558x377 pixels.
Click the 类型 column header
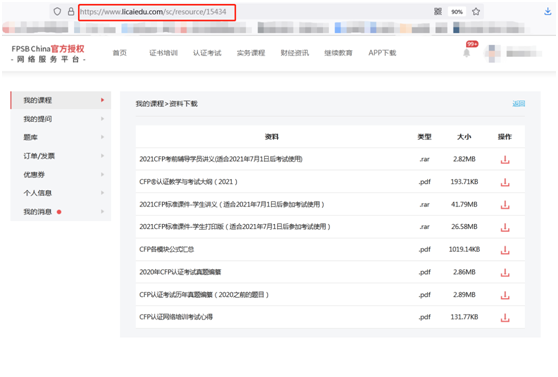(x=424, y=137)
